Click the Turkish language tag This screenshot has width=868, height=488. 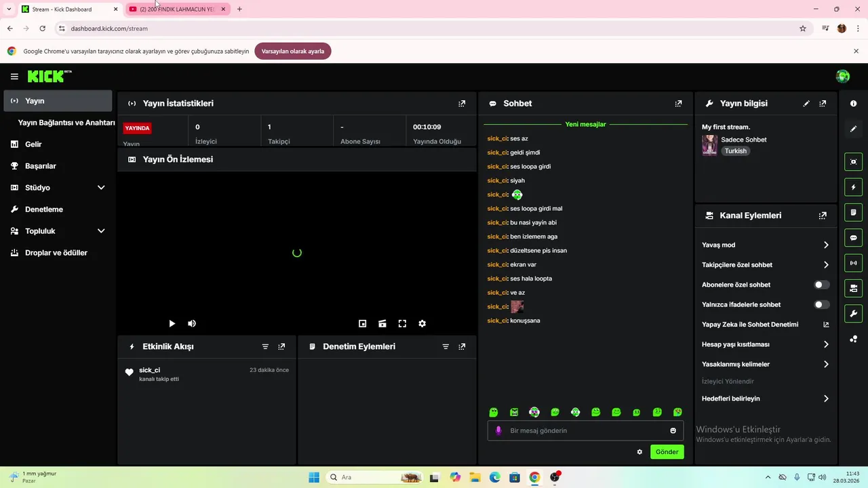pyautogui.click(x=736, y=151)
